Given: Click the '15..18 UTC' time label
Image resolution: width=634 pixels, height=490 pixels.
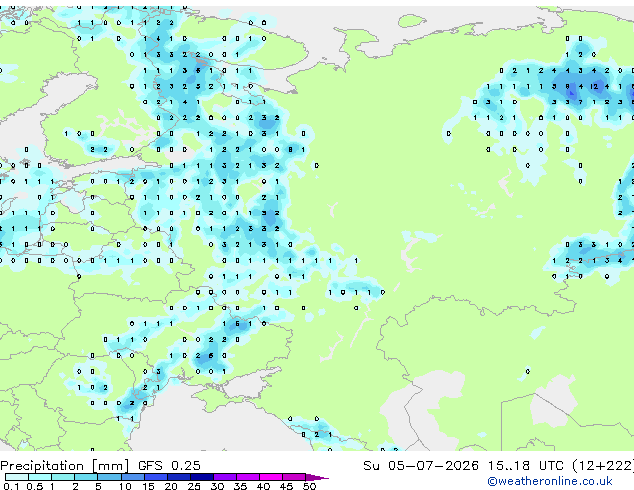Looking at the screenshot, I should pos(525,466).
